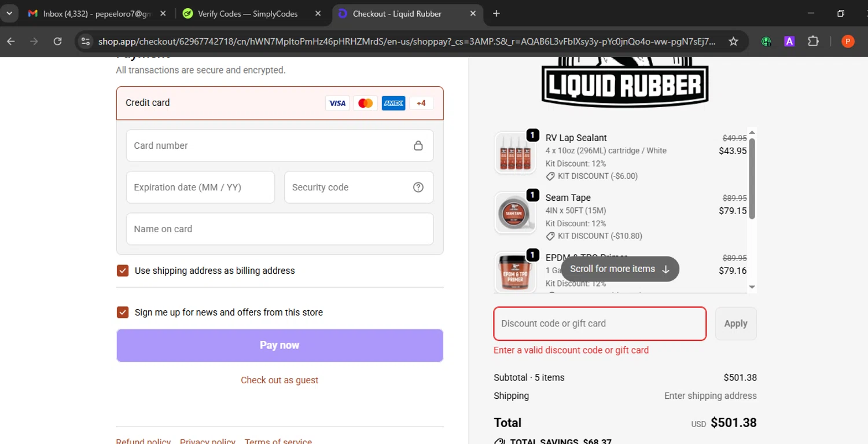Click the Scroll for more items button
This screenshot has height=444, width=868.
point(620,269)
